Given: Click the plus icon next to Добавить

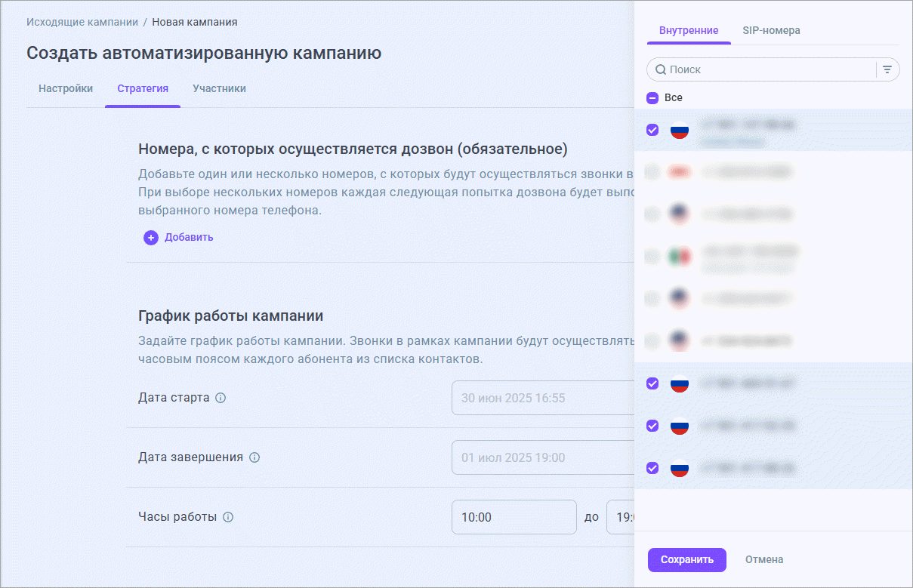Looking at the screenshot, I should click(151, 237).
